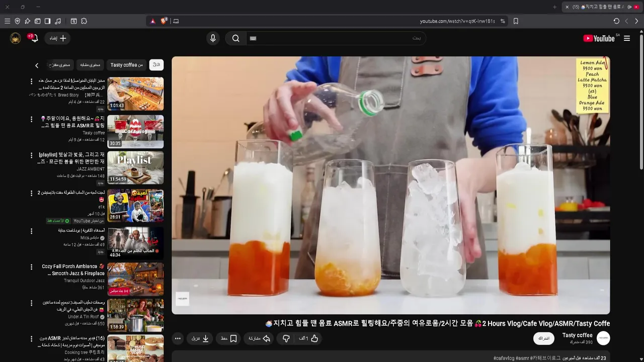Click the youtube.com address bar URL

tap(457, 21)
